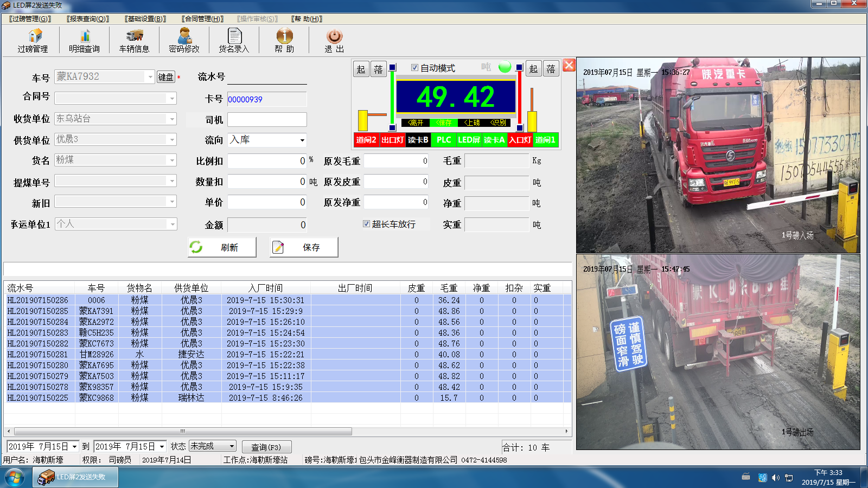Click the 识别 stage indicator

pyautogui.click(x=497, y=123)
